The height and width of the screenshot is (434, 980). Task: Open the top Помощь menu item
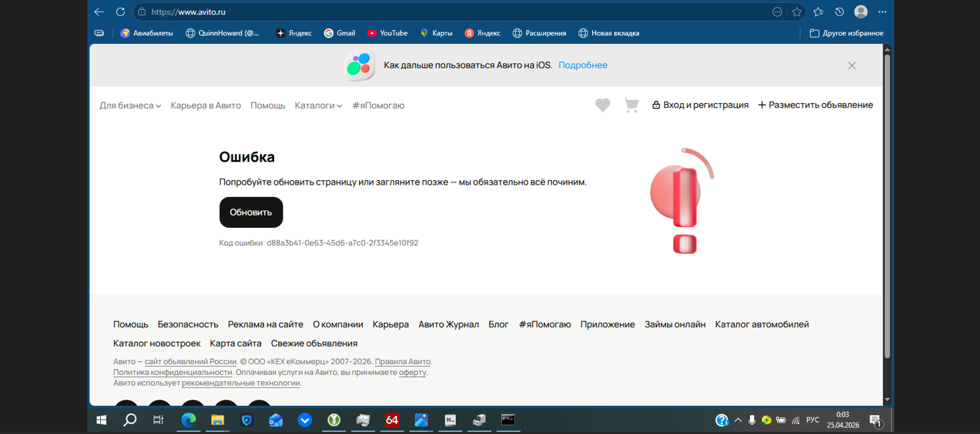coord(268,105)
